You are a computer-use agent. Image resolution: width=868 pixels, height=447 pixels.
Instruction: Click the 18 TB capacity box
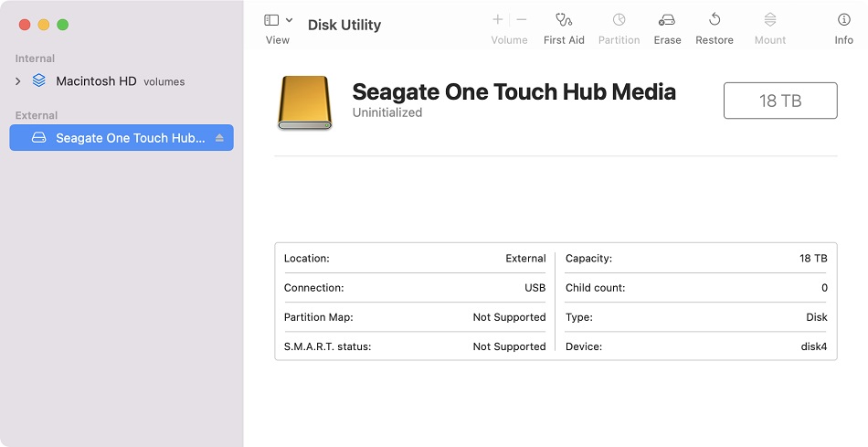780,101
